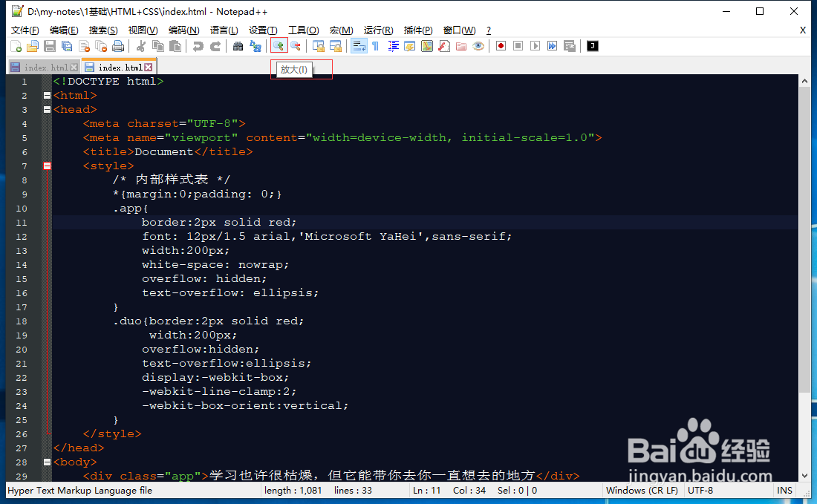The width and height of the screenshot is (817, 504).
Task: Save the current file via toolbar
Action: 50,46
